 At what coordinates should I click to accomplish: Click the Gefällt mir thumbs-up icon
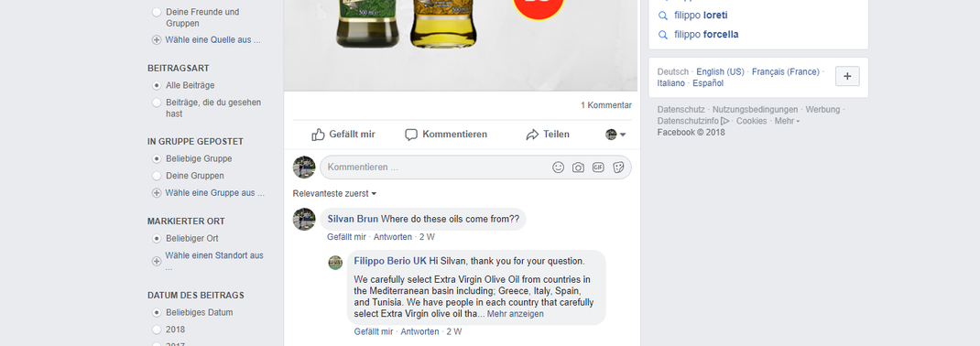319,135
